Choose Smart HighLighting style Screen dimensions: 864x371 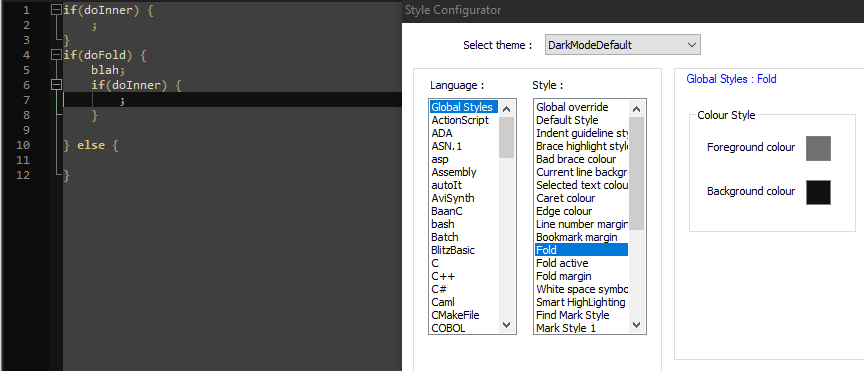coord(581,302)
